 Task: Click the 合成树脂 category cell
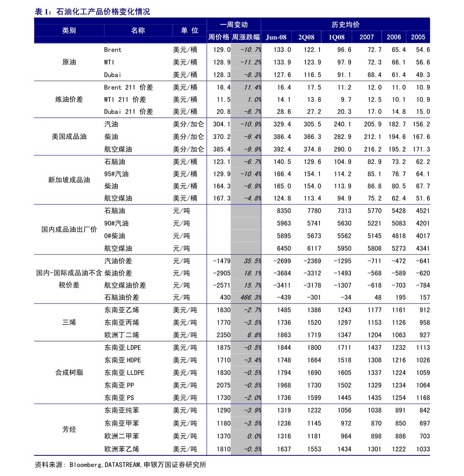coord(69,372)
